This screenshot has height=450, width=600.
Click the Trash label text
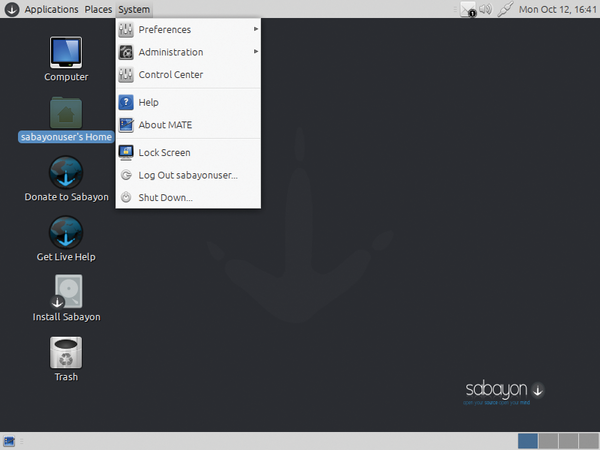point(66,377)
